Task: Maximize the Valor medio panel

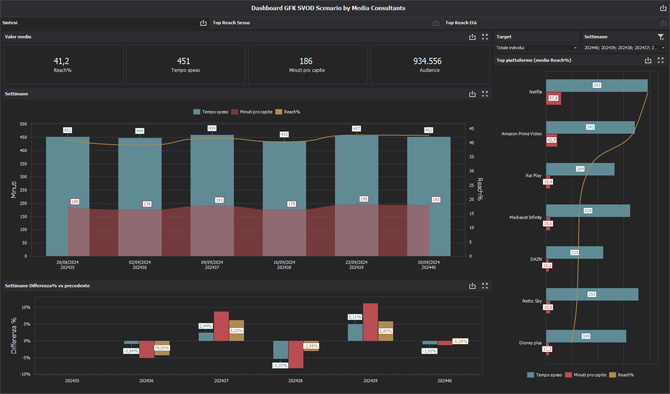Action: (x=485, y=37)
